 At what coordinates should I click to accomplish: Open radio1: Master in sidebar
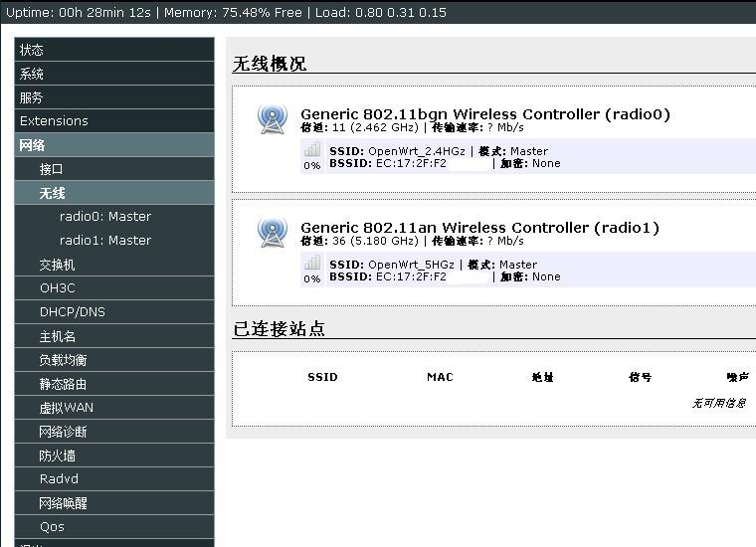[x=105, y=240]
